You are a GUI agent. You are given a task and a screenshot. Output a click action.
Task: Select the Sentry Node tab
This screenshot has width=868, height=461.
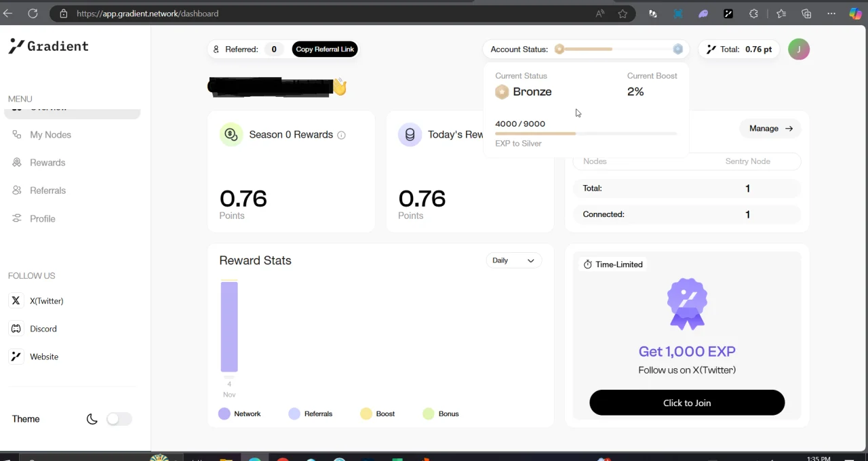click(747, 161)
